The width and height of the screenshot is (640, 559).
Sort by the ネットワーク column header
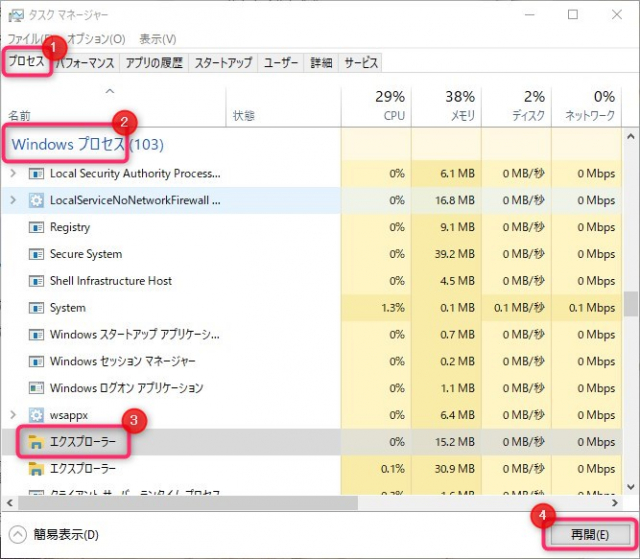[587, 106]
